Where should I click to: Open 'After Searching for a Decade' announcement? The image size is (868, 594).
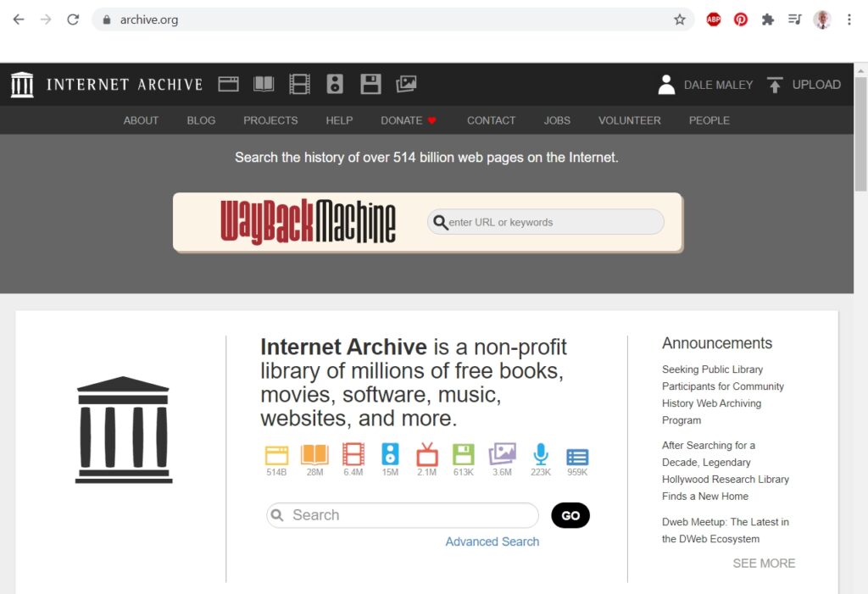tap(726, 470)
